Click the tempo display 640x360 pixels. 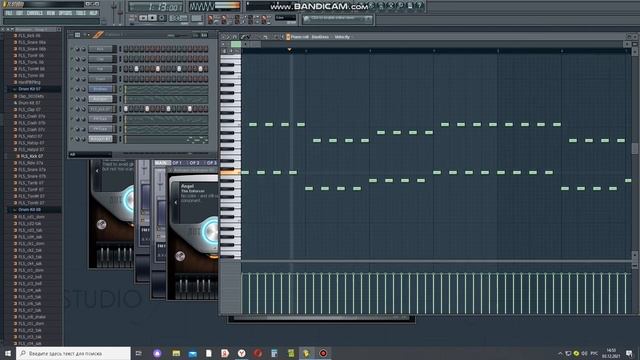point(178,18)
